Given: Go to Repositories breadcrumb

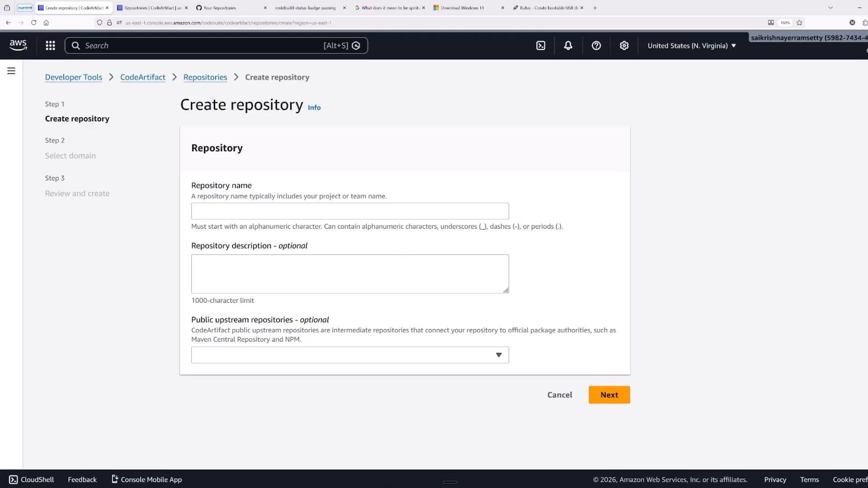Looking at the screenshot, I should click(205, 77).
